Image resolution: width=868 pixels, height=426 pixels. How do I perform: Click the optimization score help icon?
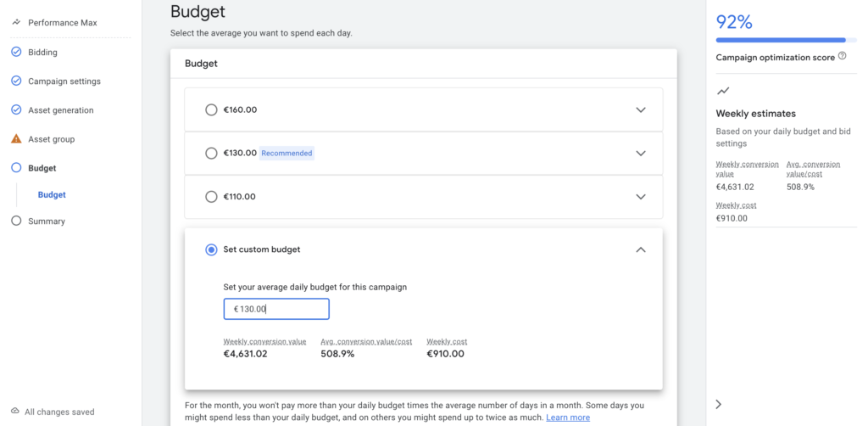[x=842, y=56]
